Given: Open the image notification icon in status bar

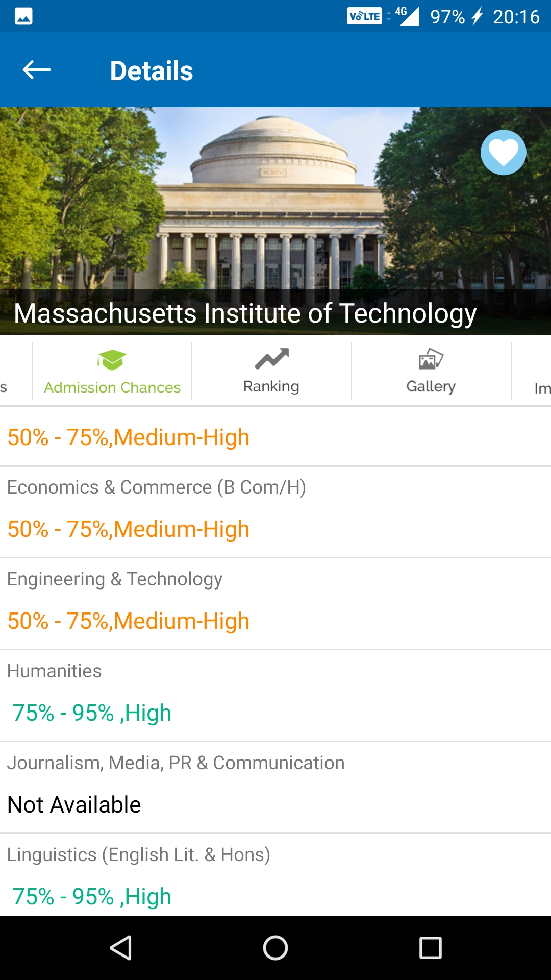Looking at the screenshot, I should tap(23, 16).
